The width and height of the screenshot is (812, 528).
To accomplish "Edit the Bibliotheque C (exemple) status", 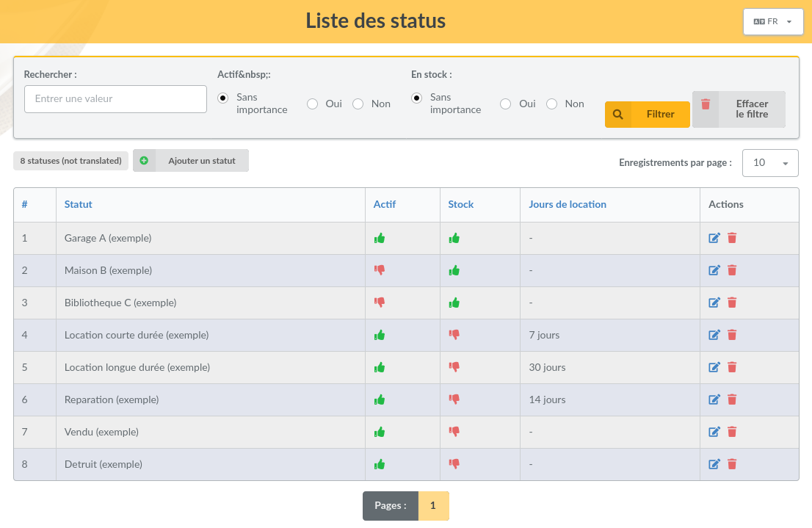I will [x=714, y=303].
